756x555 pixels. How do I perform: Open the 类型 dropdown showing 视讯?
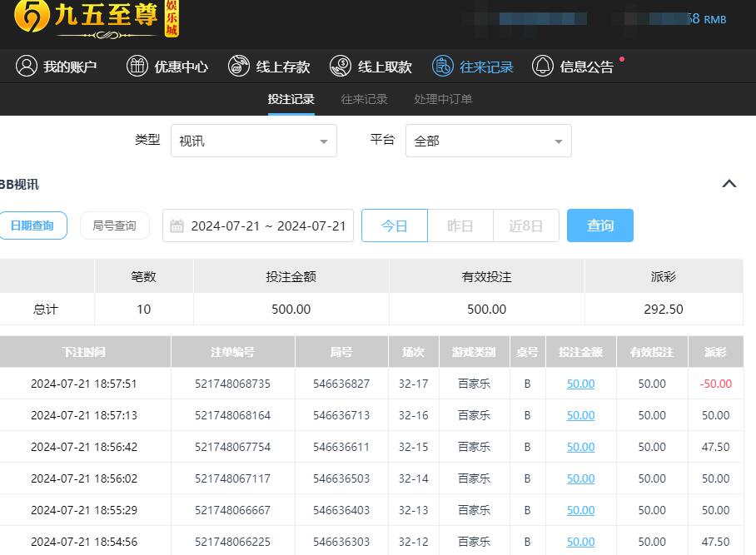[253, 141]
